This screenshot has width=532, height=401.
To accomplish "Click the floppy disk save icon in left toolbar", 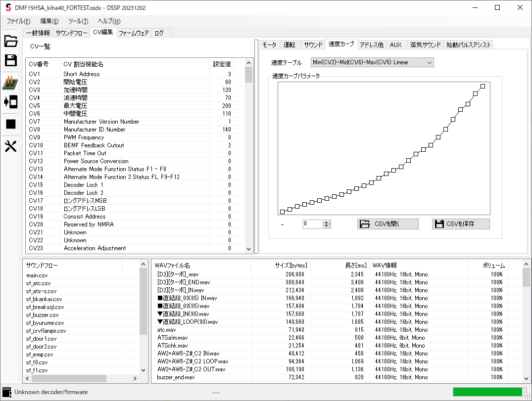I will 11,60.
